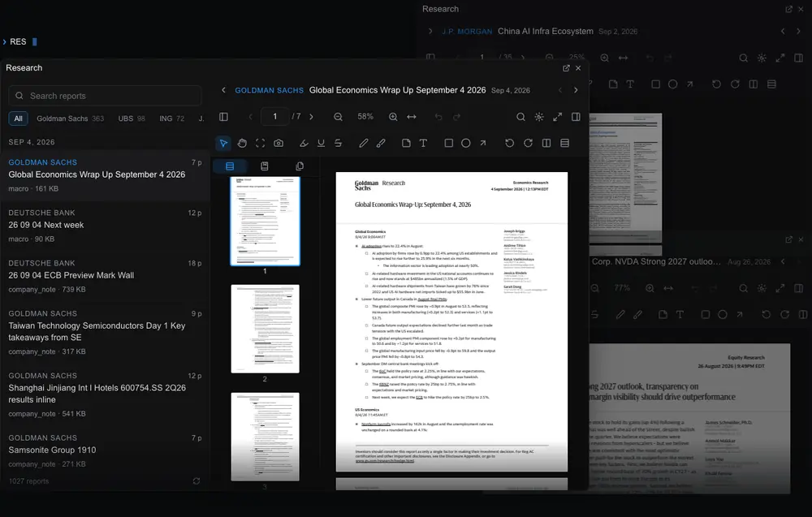
Task: Toggle the left thumbnail sidebar
Action: click(x=224, y=117)
